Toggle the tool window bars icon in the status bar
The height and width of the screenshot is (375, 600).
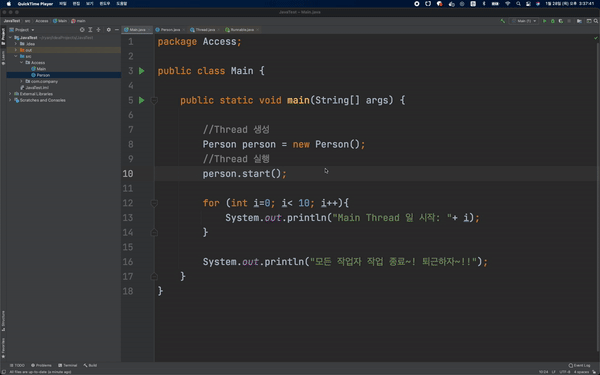[x=3, y=372]
